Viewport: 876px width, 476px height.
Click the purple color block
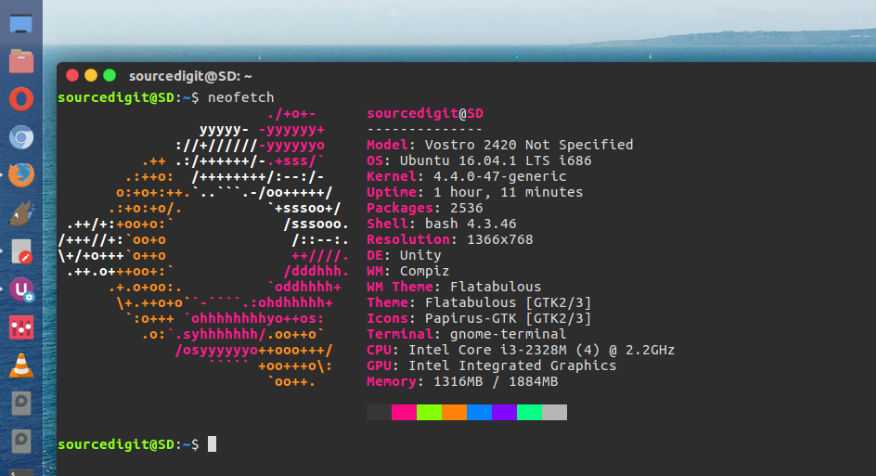[504, 412]
